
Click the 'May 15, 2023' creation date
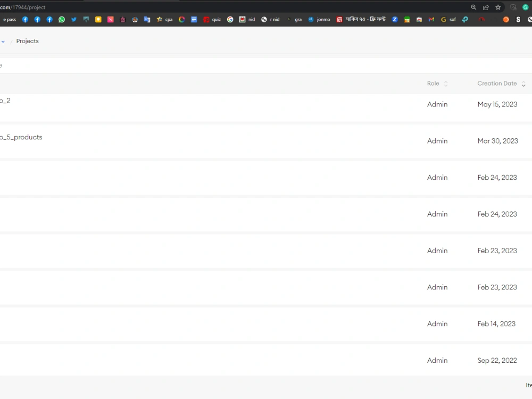point(497,104)
